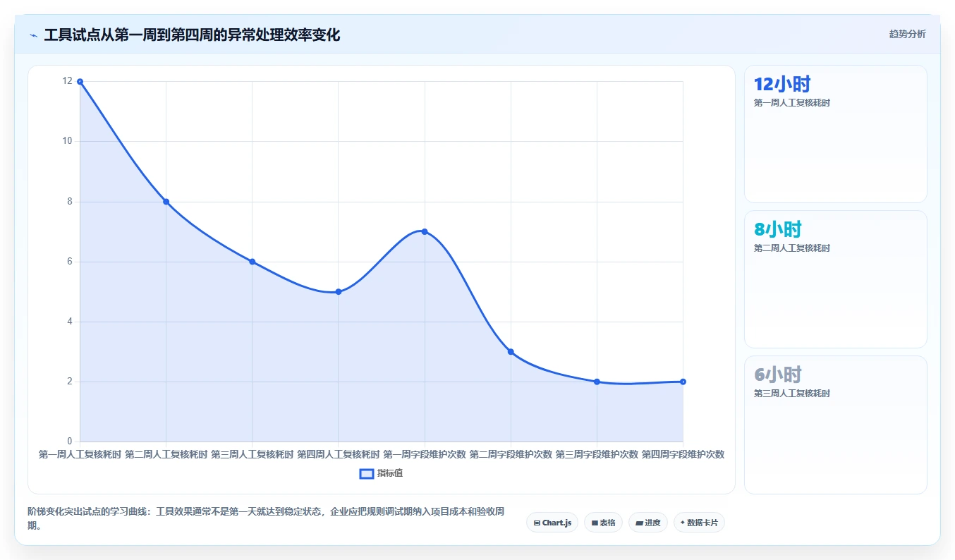This screenshot has height=560, width=955.
Task: Click the 6小时 stat value
Action: point(778,375)
